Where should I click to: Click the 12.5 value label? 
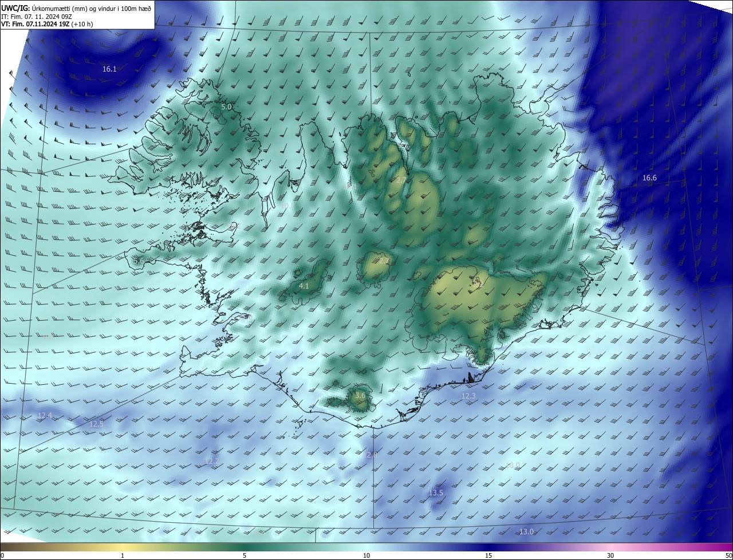(97, 424)
